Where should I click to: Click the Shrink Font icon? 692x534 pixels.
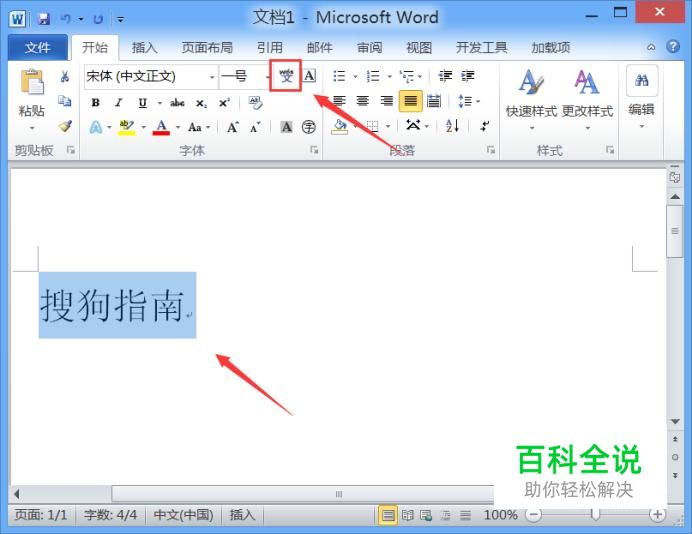(x=255, y=128)
